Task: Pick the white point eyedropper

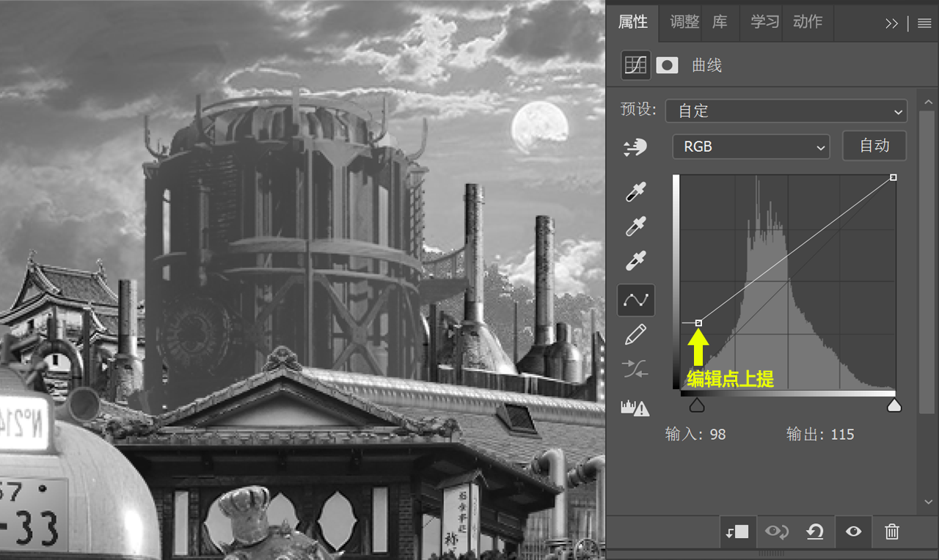Action: click(635, 261)
